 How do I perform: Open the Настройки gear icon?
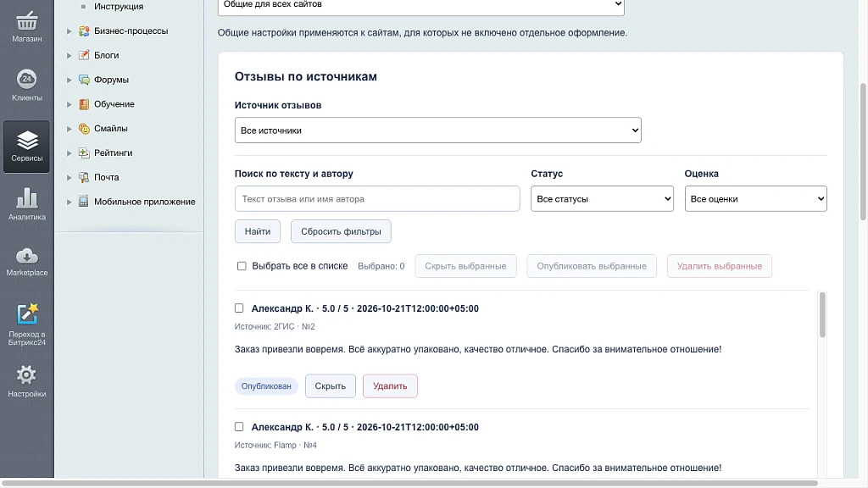[26, 375]
